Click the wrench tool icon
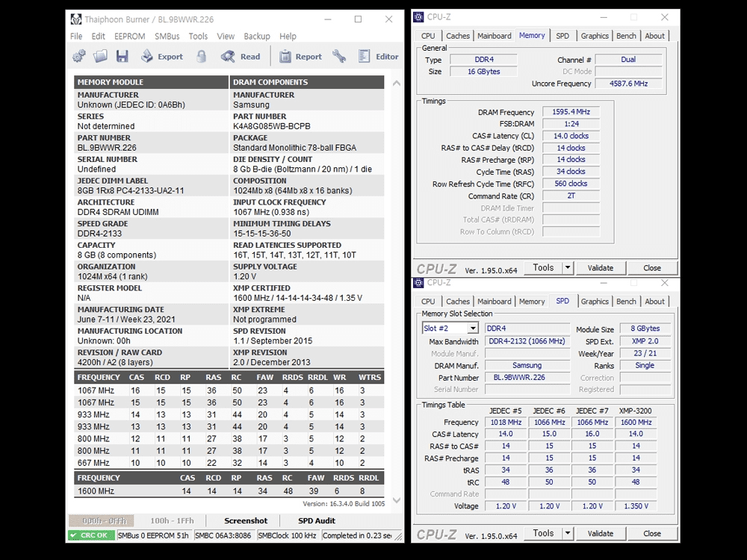747x560 pixels. (x=339, y=56)
